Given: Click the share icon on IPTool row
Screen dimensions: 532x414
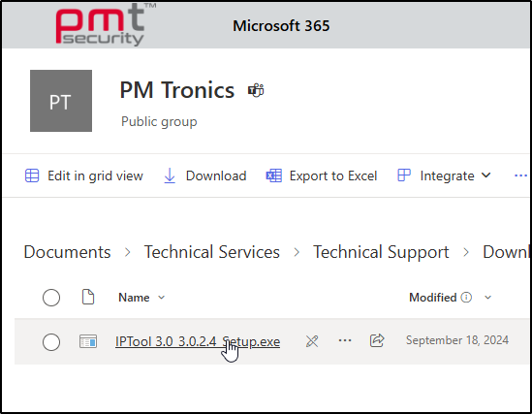Looking at the screenshot, I should pyautogui.click(x=377, y=340).
